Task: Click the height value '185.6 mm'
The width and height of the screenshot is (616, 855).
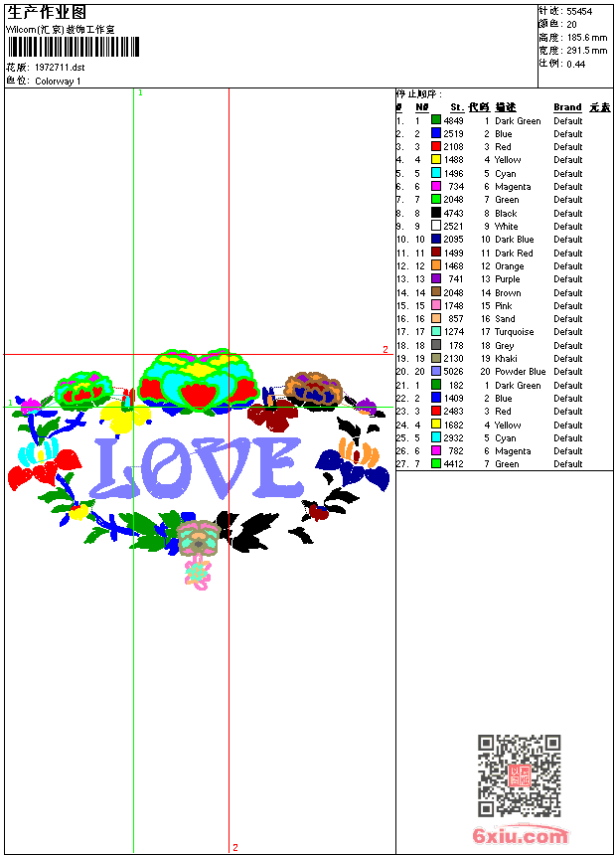Action: [x=587, y=38]
